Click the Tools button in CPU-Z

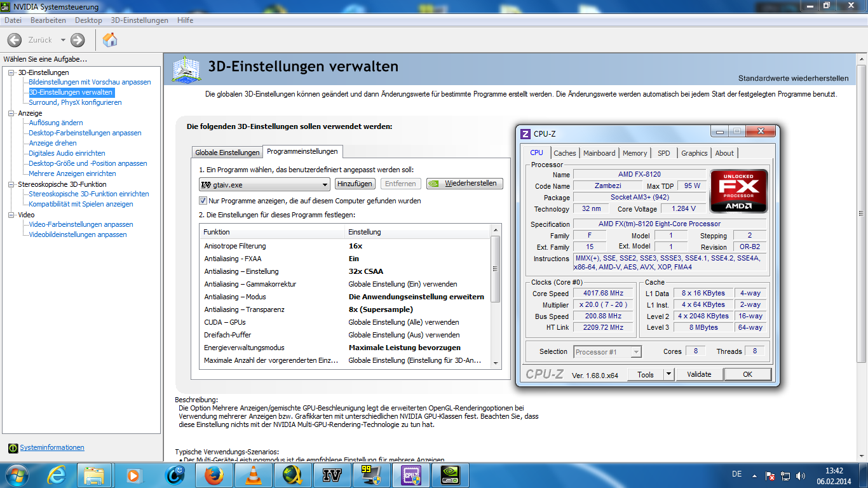click(646, 374)
